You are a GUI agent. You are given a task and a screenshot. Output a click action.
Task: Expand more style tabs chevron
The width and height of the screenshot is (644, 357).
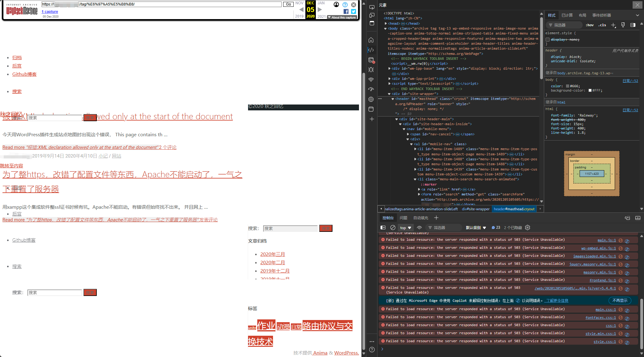(x=637, y=15)
